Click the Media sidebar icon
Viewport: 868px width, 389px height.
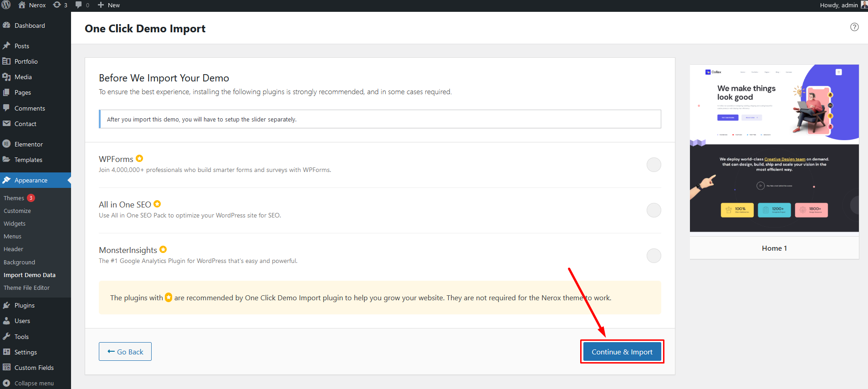tap(6, 77)
